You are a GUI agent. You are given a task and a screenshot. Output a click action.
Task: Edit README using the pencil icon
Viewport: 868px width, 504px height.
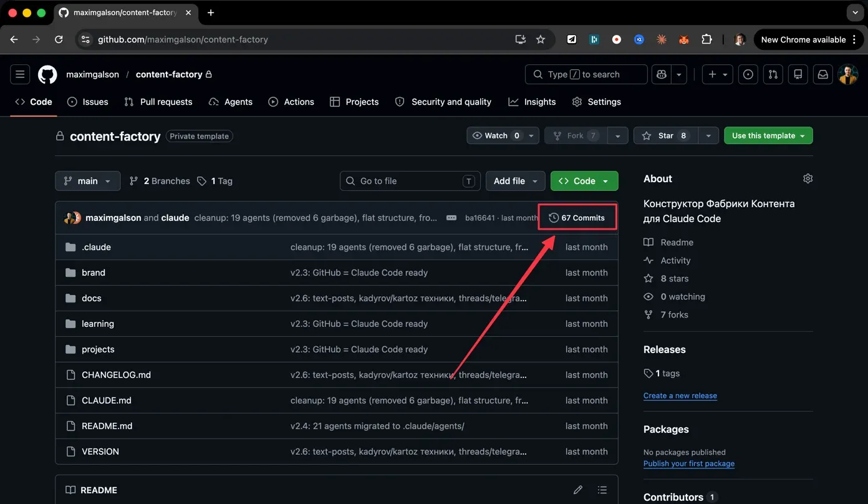click(578, 490)
